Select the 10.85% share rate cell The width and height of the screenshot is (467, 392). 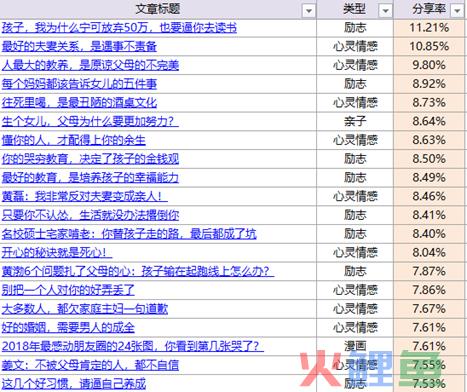tap(429, 46)
